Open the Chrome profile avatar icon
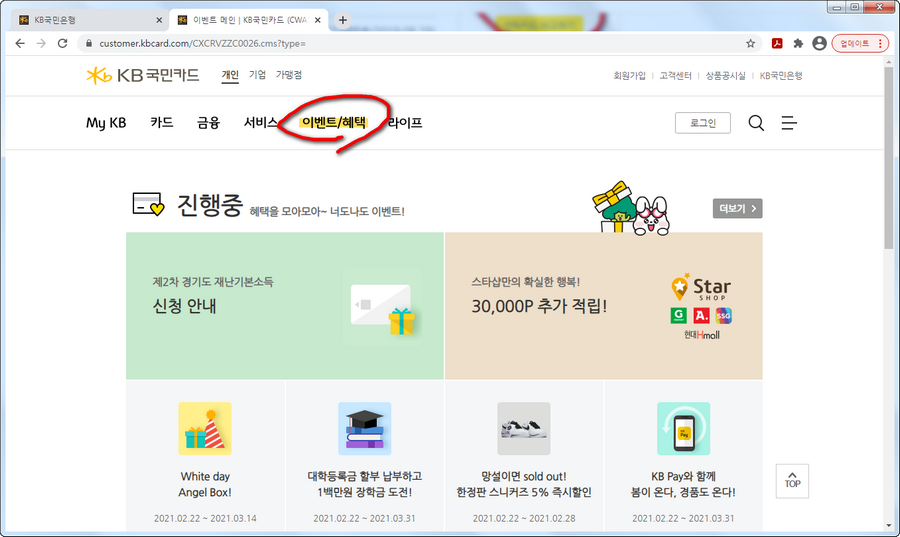Screen dimensions: 900x537 click(819, 44)
